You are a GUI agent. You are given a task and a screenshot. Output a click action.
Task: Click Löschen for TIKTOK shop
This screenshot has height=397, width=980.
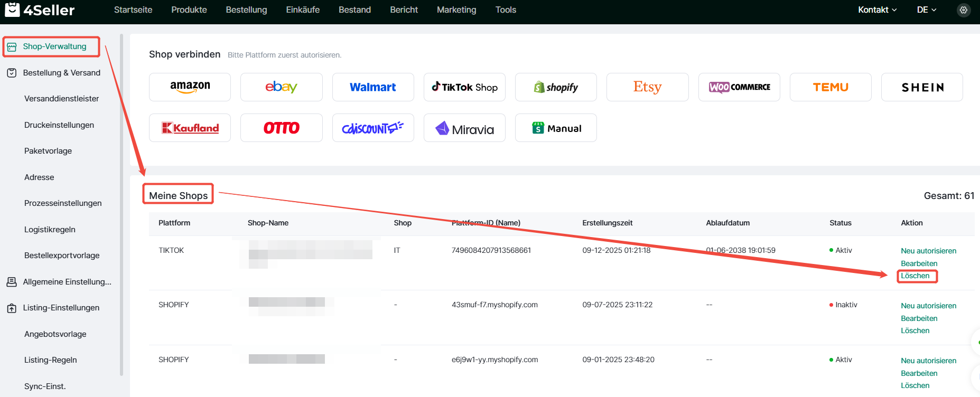(x=915, y=276)
